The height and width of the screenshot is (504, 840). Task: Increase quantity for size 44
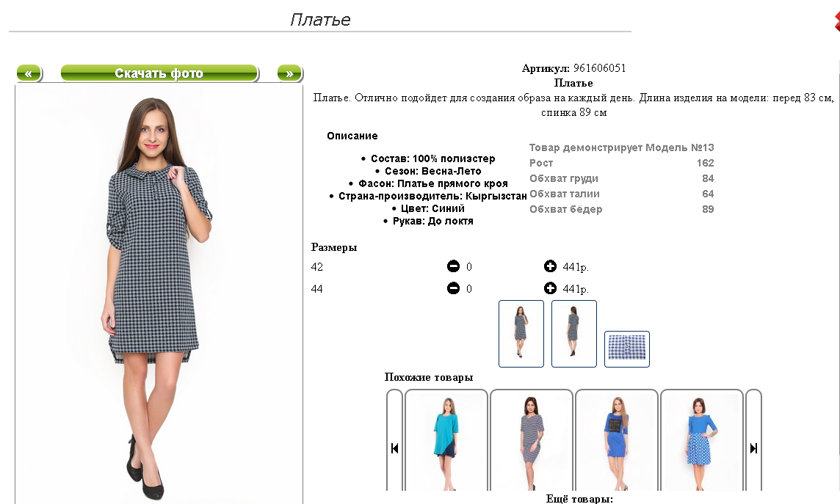tap(550, 288)
